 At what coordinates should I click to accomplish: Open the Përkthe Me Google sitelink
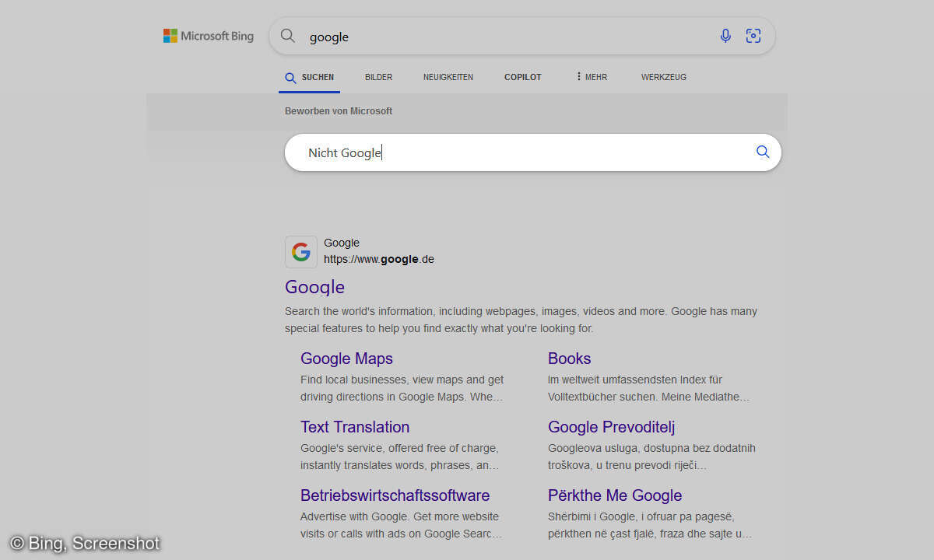point(615,495)
